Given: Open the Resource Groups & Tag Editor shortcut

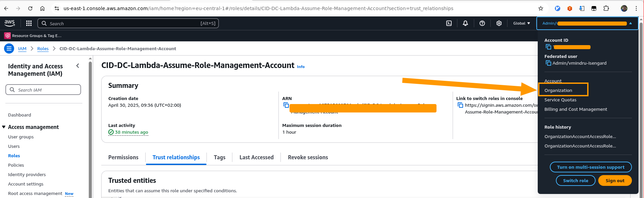Looking at the screenshot, I should 33,36.
